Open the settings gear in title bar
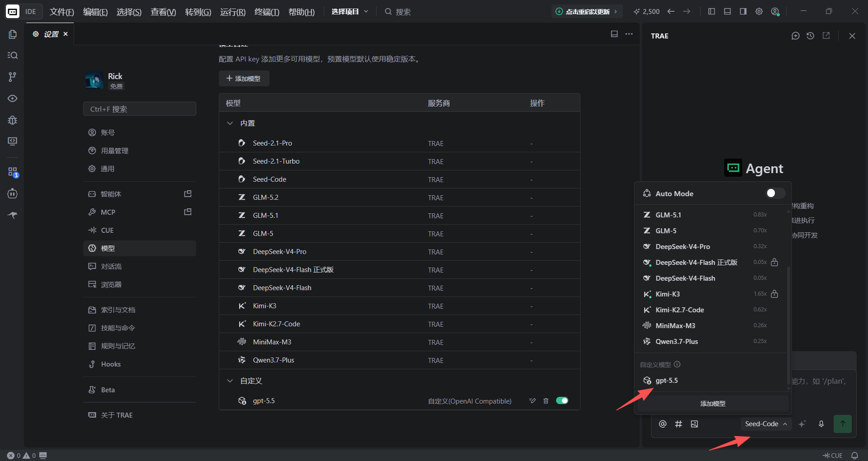 click(759, 12)
